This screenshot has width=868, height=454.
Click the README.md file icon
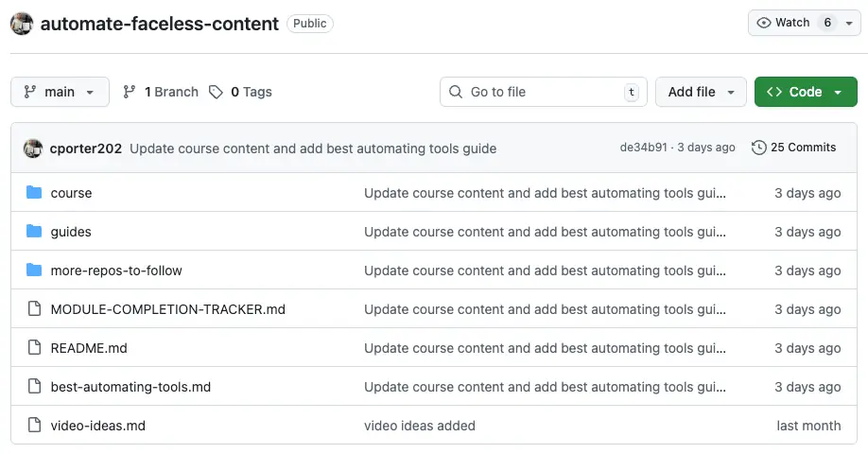click(x=34, y=348)
